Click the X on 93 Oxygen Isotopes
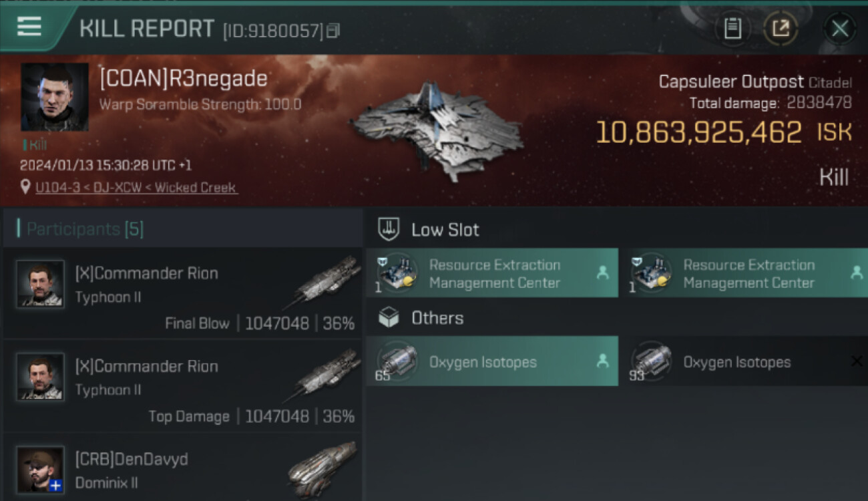Image resolution: width=868 pixels, height=501 pixels. (856, 361)
